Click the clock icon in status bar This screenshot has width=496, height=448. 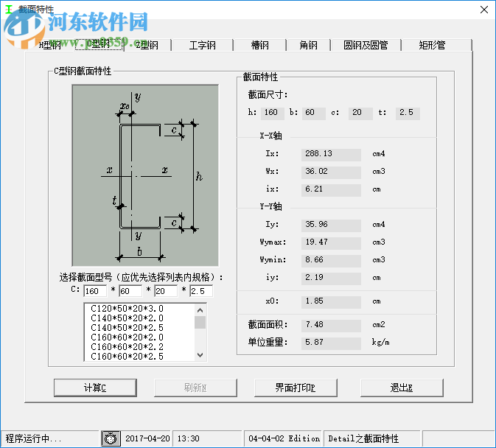coord(111,438)
